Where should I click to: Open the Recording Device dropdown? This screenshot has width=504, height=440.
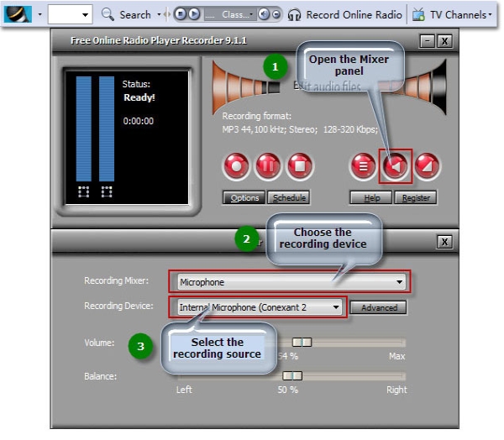(x=260, y=307)
